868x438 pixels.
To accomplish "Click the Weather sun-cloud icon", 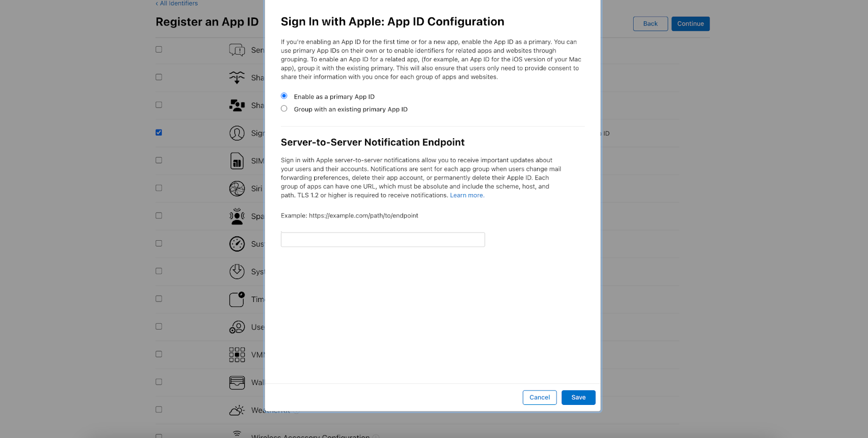I will tap(237, 410).
